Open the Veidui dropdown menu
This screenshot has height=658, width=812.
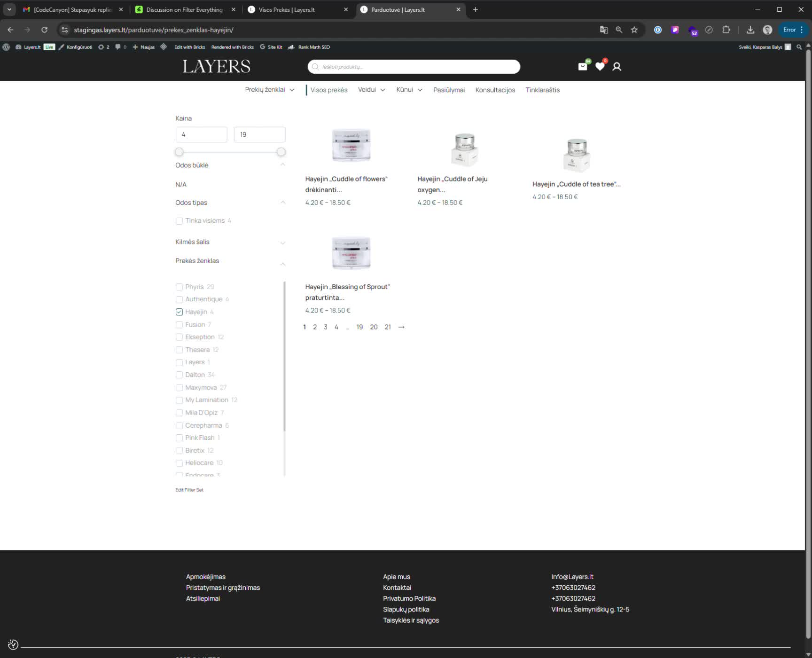pyautogui.click(x=371, y=90)
